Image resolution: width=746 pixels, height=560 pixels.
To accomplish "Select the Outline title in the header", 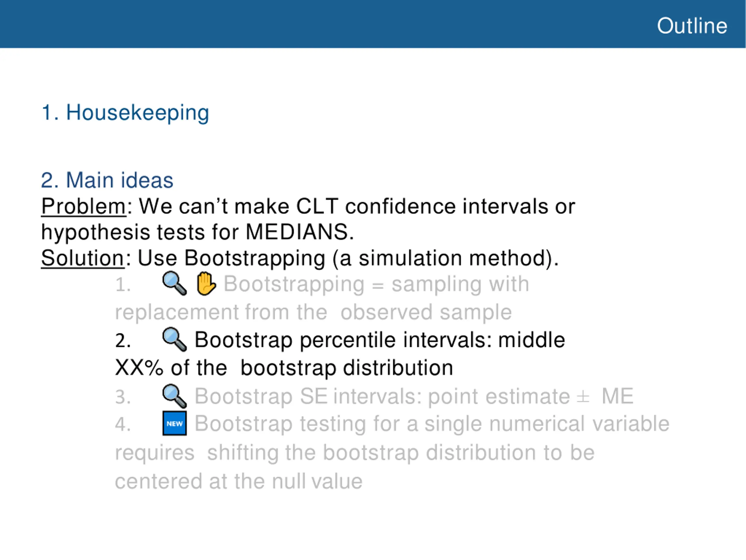I will (692, 26).
